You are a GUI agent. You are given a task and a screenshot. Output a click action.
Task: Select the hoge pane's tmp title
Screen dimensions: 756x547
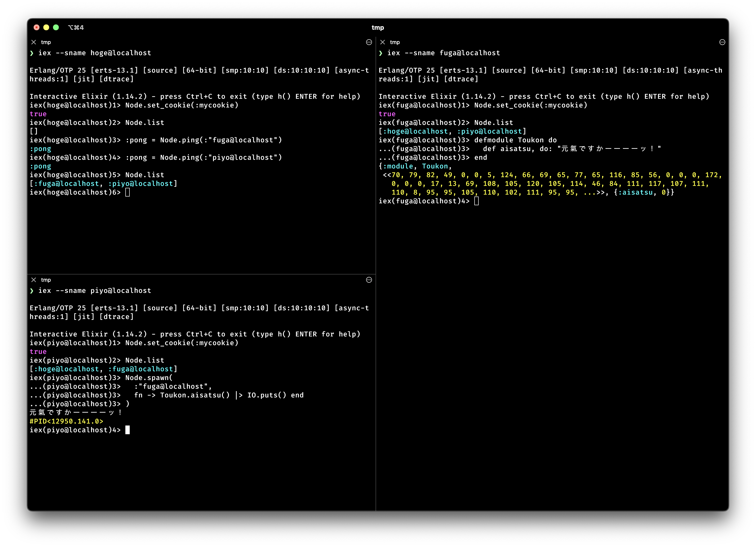[46, 42]
